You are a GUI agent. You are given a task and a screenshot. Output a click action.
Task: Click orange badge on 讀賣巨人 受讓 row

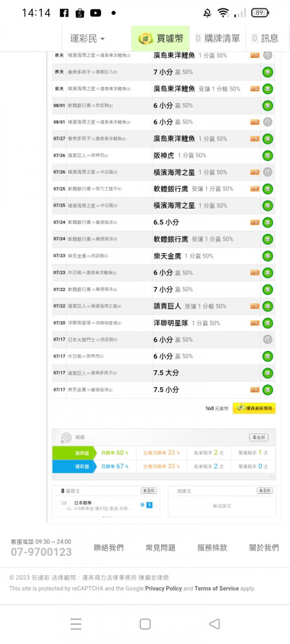(x=255, y=306)
